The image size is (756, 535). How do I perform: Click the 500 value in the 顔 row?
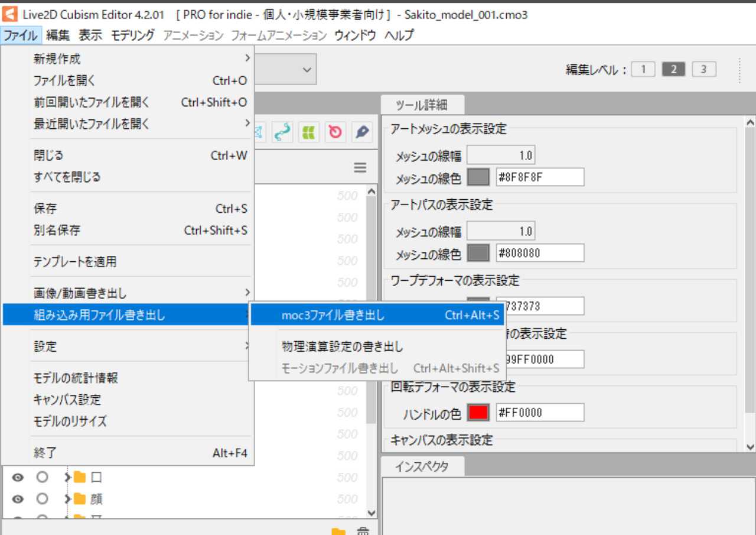[x=347, y=499]
